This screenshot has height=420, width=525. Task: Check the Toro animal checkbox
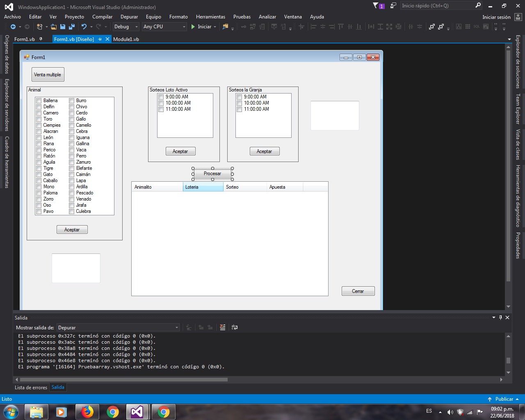point(39,119)
